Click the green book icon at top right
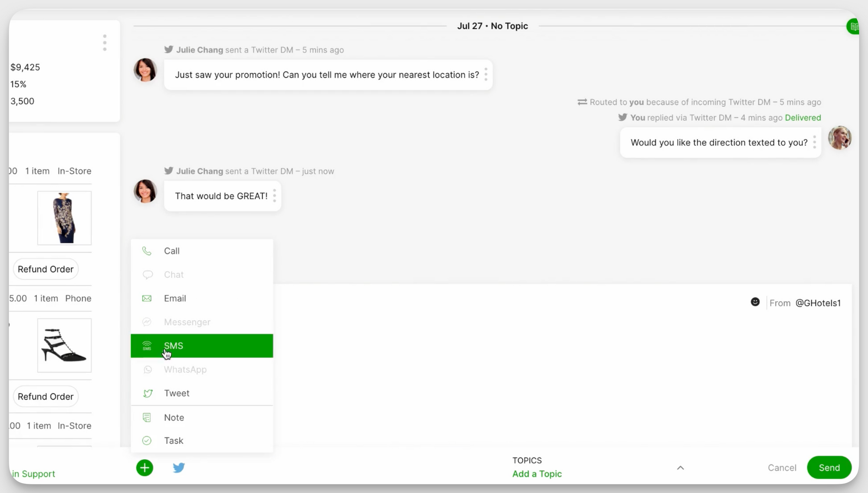Screen dimensions: 868x493 coord(854,27)
